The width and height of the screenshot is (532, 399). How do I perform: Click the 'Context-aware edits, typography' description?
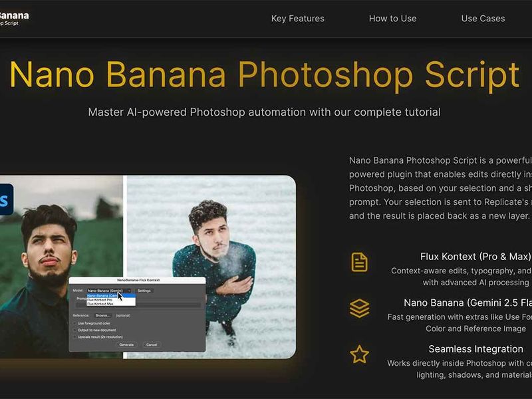(462, 277)
